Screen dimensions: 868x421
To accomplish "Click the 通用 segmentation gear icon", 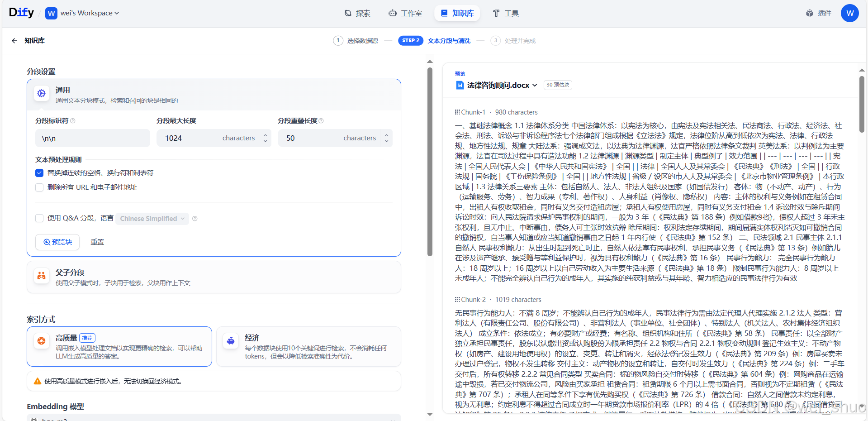I will [41, 93].
